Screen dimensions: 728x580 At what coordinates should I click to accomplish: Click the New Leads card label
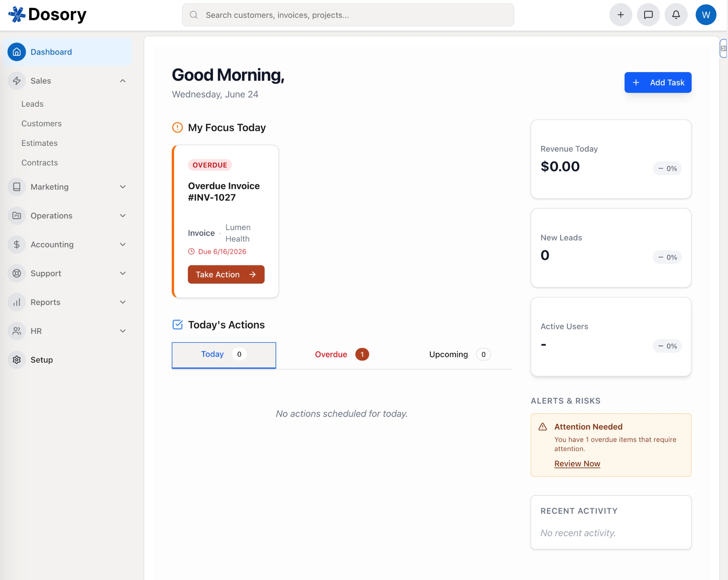[x=561, y=237]
